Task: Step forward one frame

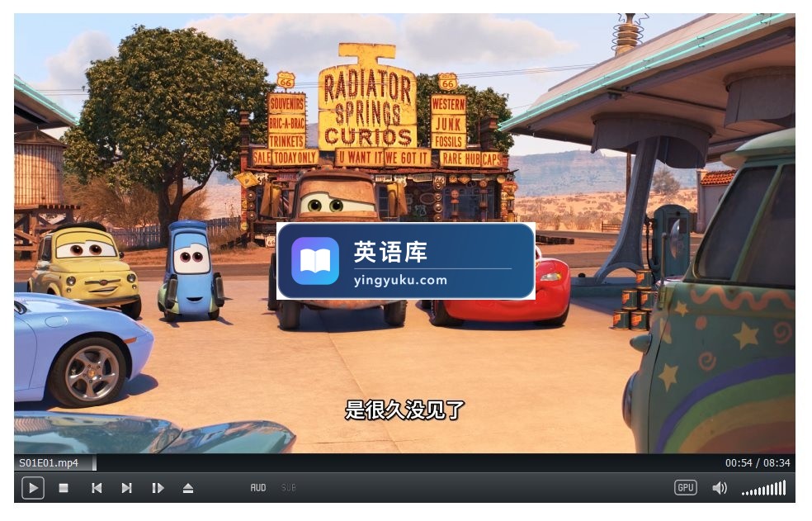Action: [158, 488]
